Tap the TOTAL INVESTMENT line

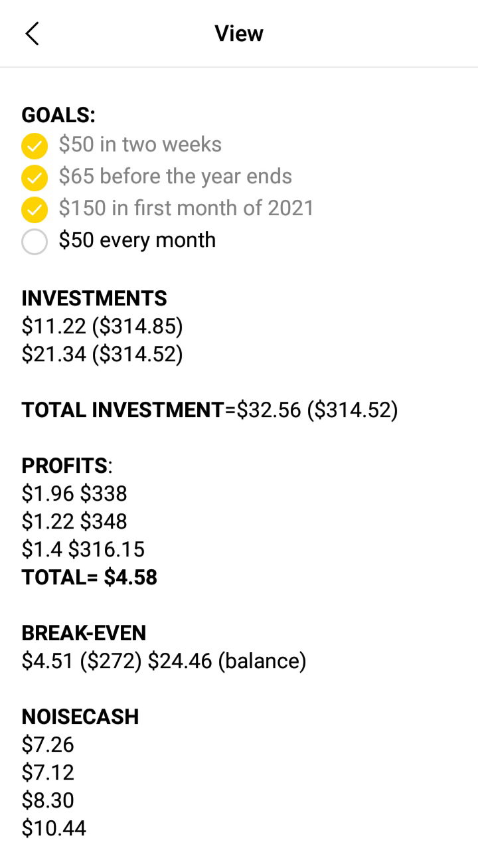point(210,410)
